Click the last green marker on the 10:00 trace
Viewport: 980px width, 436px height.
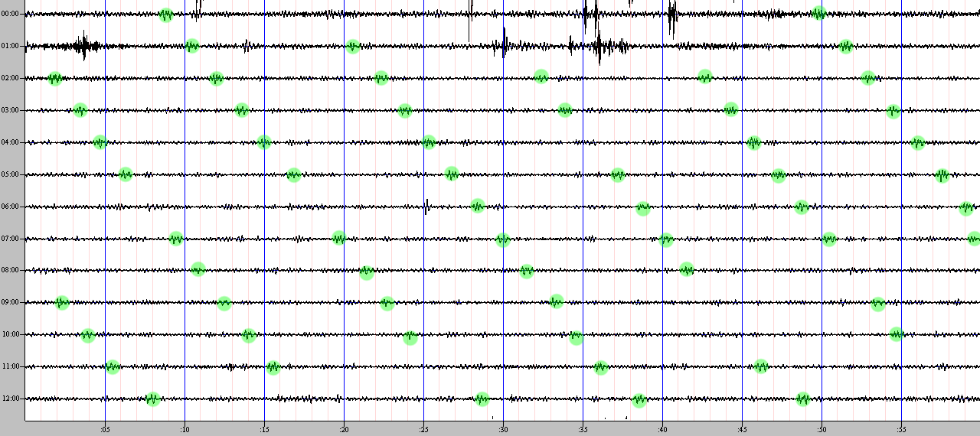coord(897,334)
